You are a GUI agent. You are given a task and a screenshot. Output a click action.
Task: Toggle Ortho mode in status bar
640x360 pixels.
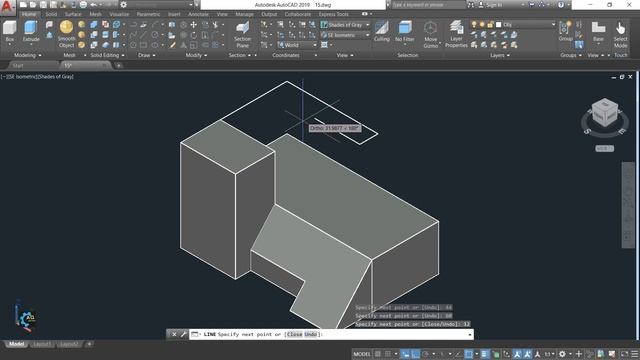point(416,354)
